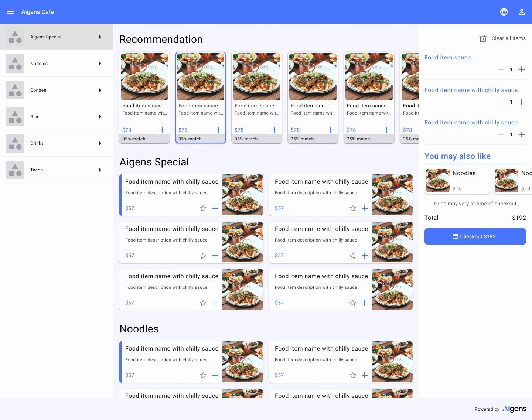This screenshot has width=532, height=420.
Task: Click the trash icon to clear all items
Action: (x=483, y=38)
